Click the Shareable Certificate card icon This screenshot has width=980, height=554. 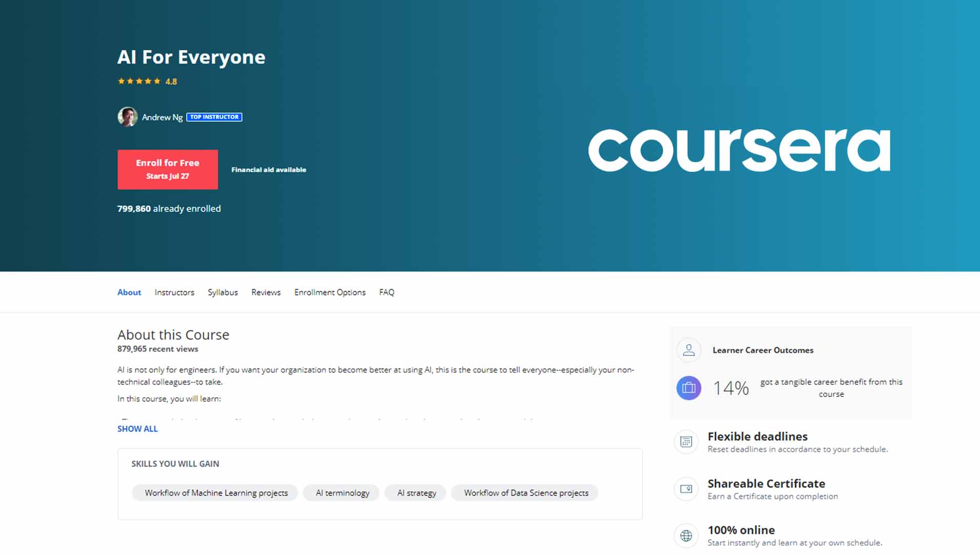(686, 489)
